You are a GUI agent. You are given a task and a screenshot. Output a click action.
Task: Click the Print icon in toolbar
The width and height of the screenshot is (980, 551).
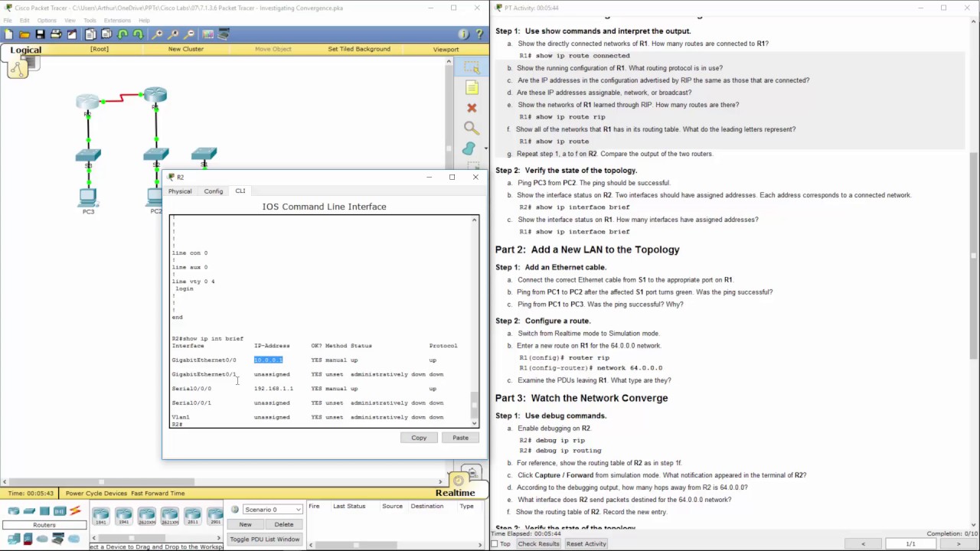(x=56, y=34)
